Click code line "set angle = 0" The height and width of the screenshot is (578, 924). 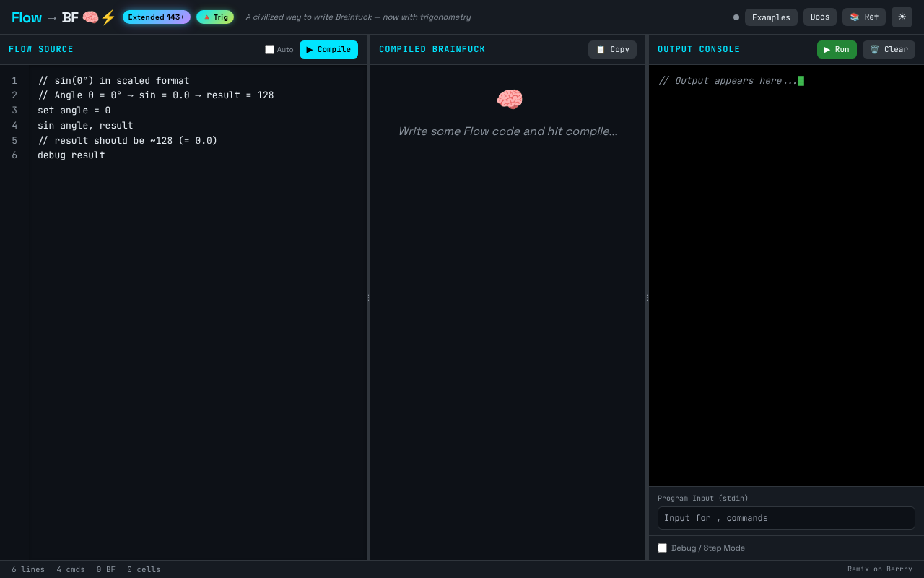[x=74, y=111]
